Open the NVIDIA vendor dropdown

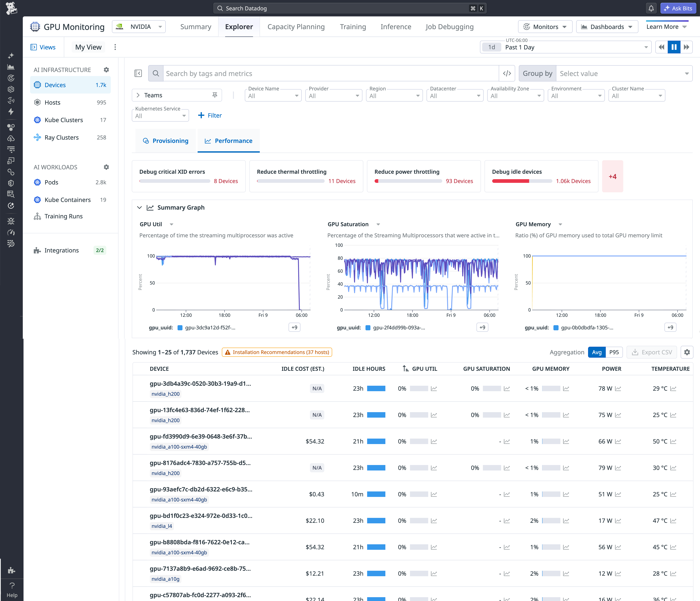click(139, 27)
